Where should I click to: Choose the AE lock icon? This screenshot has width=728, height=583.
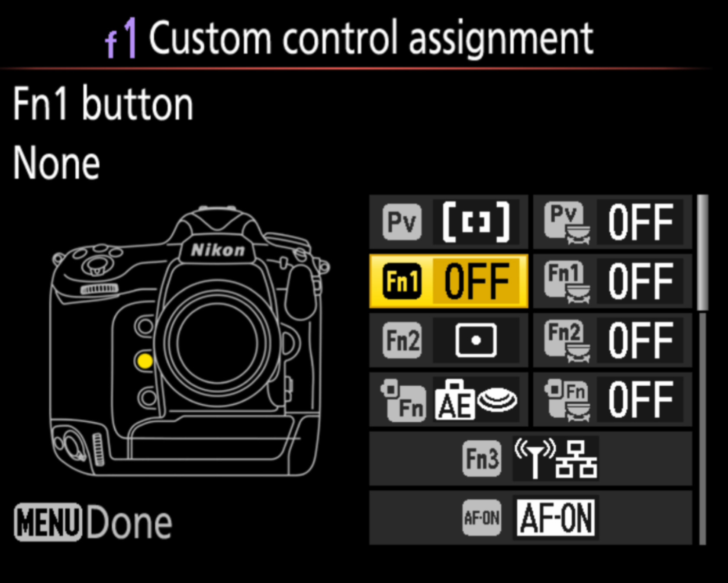point(476,400)
